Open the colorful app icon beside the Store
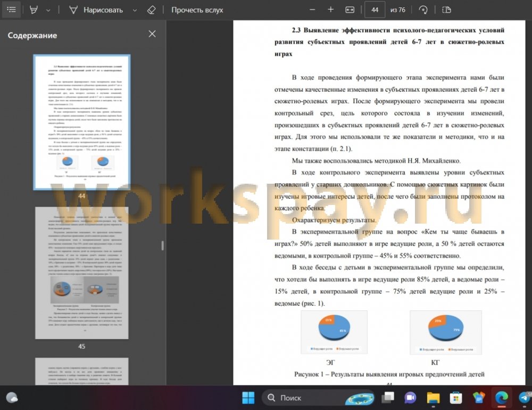 coord(479,397)
